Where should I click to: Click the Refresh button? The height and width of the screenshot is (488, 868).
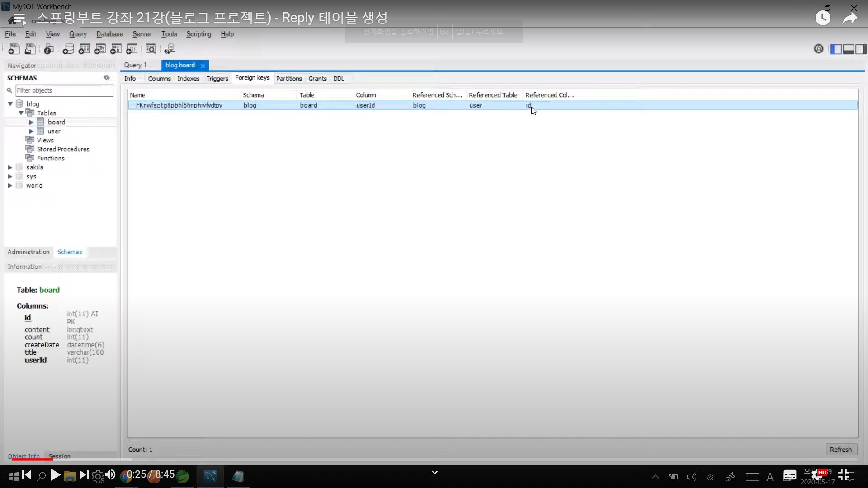point(840,450)
